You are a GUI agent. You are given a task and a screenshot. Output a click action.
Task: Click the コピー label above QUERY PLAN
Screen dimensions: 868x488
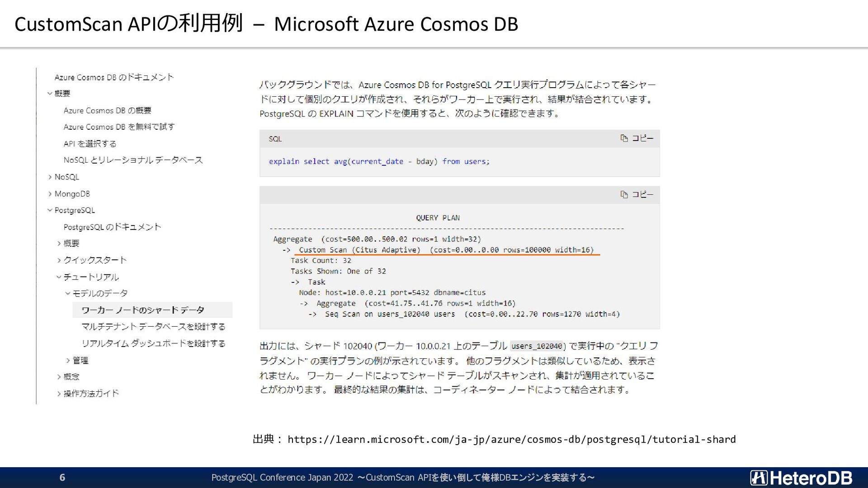[642, 194]
